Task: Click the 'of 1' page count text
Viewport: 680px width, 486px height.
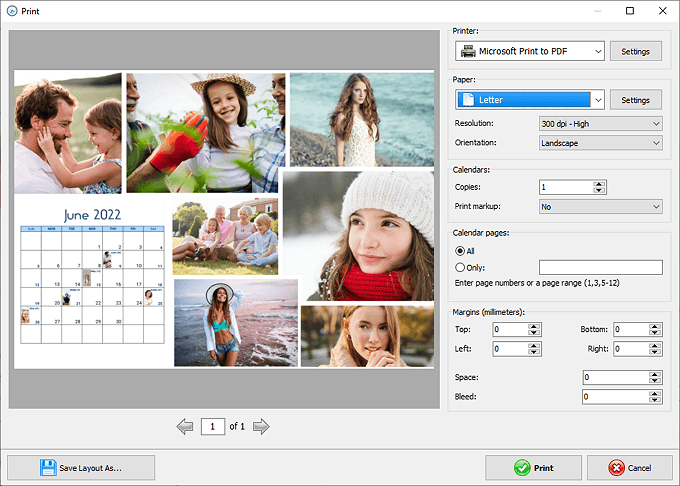Action: point(237,427)
